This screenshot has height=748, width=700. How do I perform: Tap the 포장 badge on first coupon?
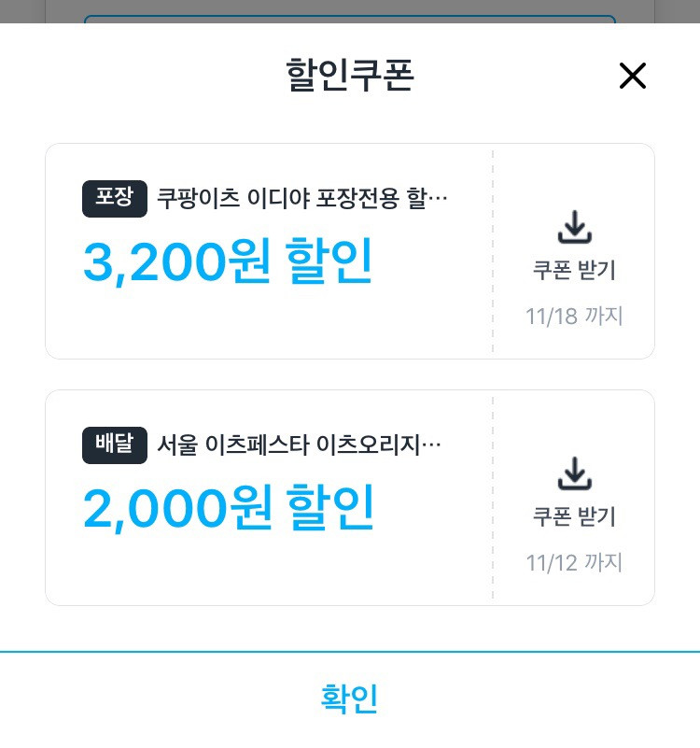point(115,199)
